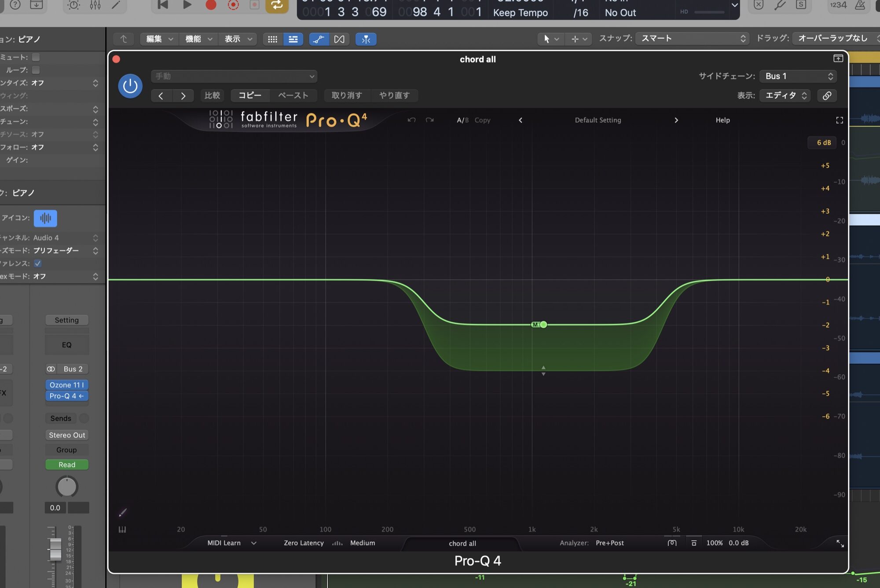Viewport: 880px width, 588px height.
Task: Open the ドラッグ overlap dropdown
Action: tap(837, 39)
